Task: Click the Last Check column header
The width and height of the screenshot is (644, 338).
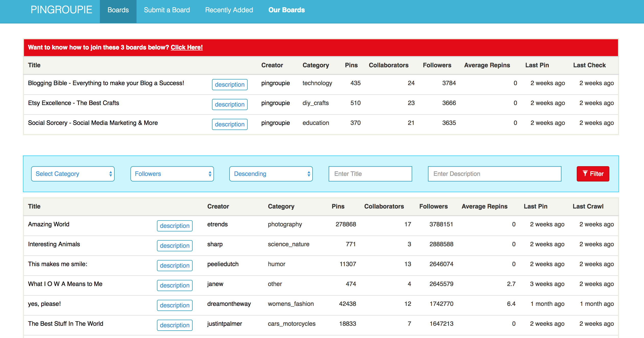Action: click(x=589, y=65)
